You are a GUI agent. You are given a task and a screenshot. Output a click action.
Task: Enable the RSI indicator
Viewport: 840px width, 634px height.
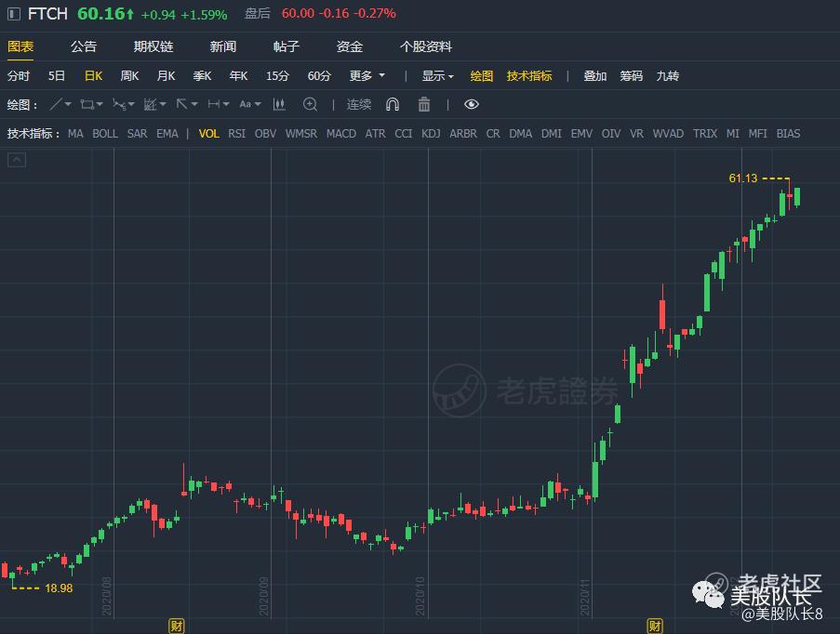[x=237, y=133]
